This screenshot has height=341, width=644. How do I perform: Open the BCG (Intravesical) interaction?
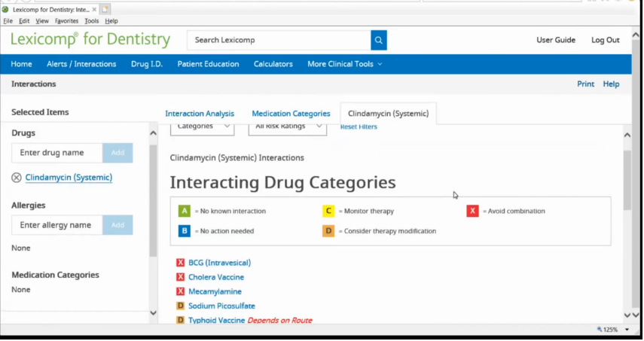(x=219, y=263)
